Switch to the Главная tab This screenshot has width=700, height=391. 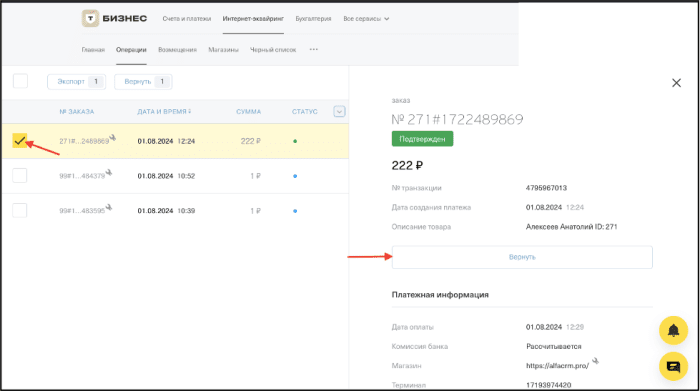click(93, 50)
